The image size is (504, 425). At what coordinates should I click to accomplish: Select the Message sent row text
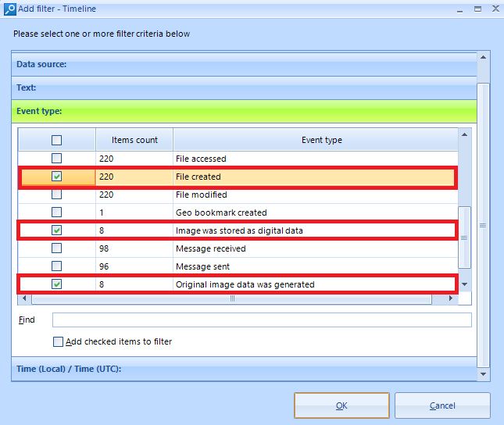tap(203, 267)
